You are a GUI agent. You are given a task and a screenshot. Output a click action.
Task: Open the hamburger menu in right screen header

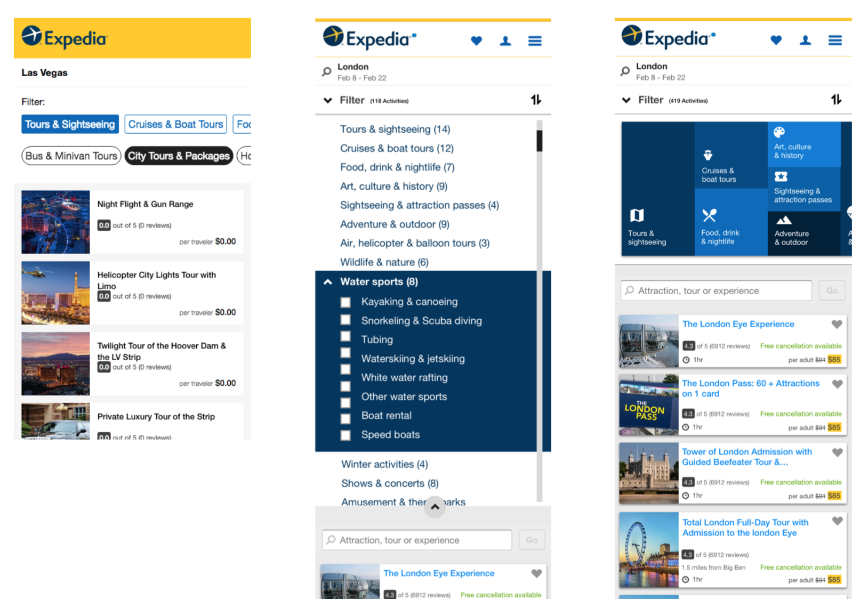coord(835,41)
